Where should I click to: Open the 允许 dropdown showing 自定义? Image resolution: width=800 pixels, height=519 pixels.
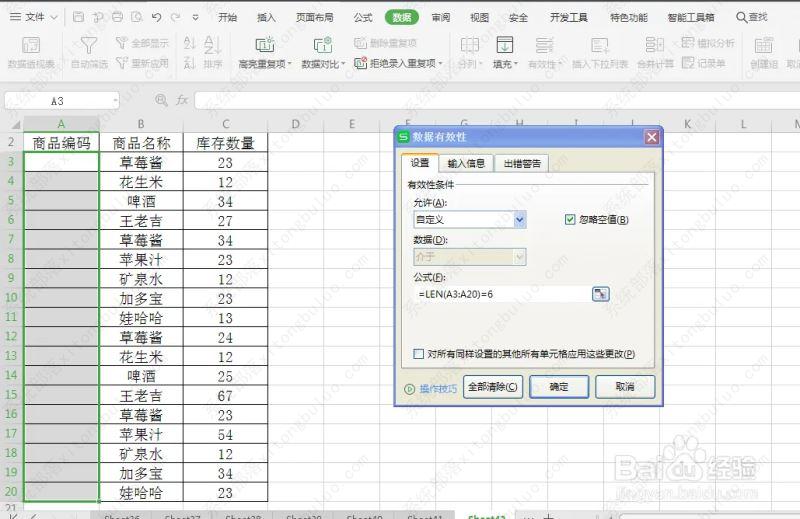click(x=520, y=220)
